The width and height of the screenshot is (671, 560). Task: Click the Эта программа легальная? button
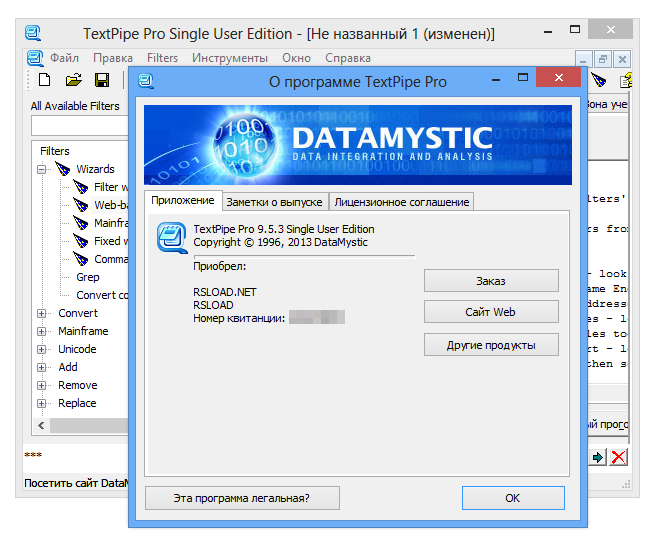point(242,498)
